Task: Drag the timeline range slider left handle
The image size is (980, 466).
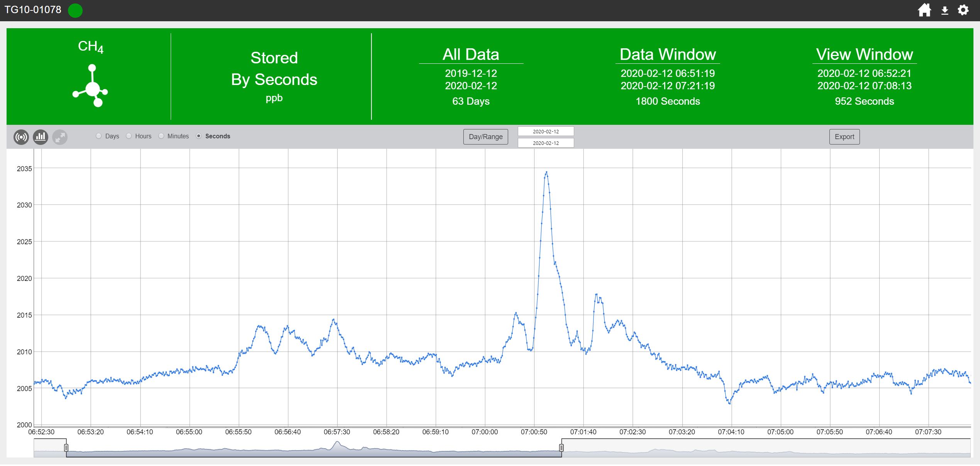Action: coord(68,449)
